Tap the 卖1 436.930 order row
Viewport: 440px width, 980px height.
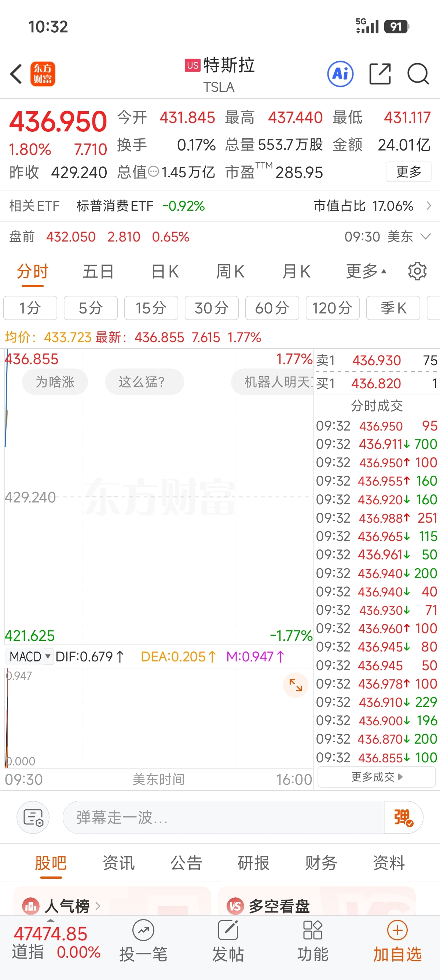(377, 360)
